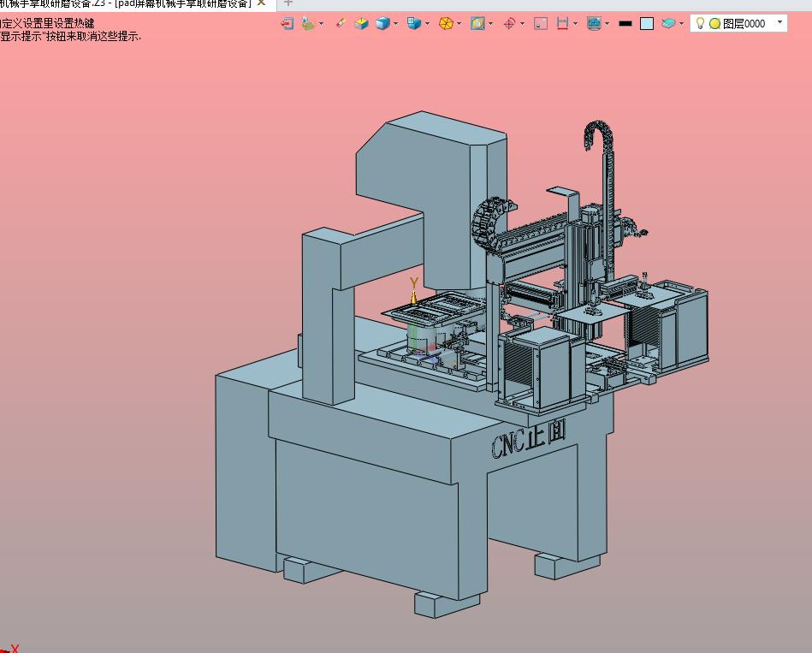Select the eraser tool icon
The height and width of the screenshot is (653, 812).
click(x=341, y=23)
